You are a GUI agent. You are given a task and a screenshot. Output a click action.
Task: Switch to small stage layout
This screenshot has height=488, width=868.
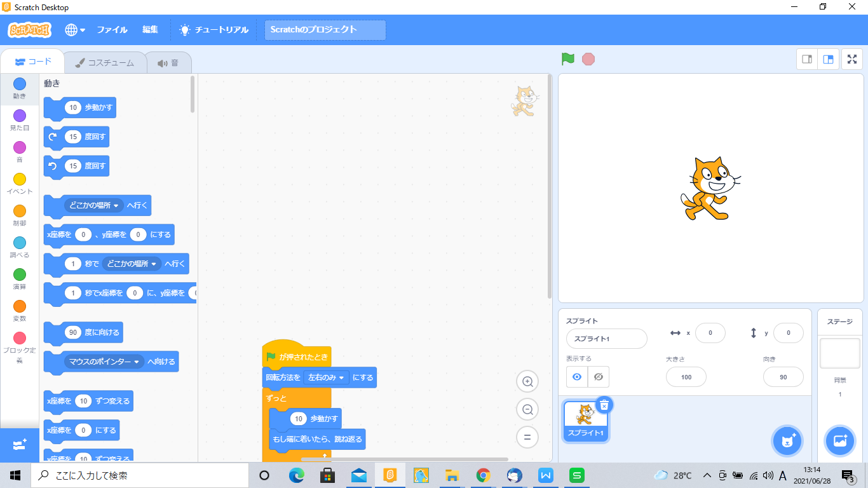807,59
